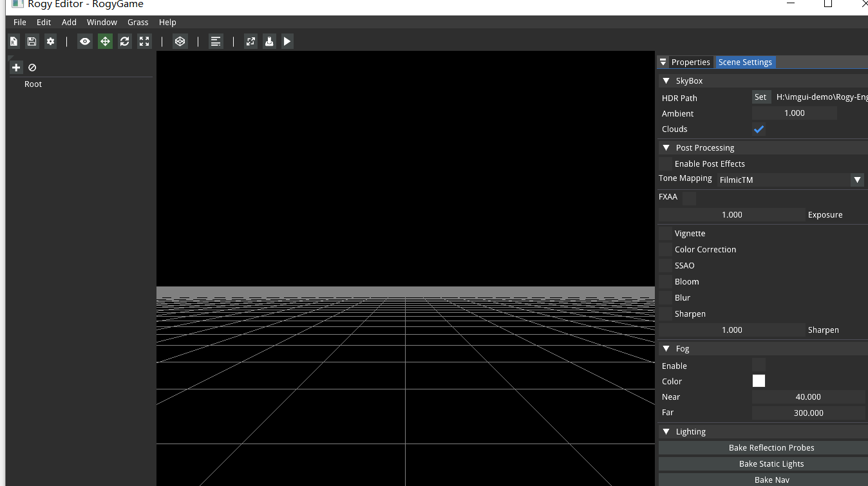
Task: Maximize the Rogy Editor window
Action: click(x=828, y=4)
